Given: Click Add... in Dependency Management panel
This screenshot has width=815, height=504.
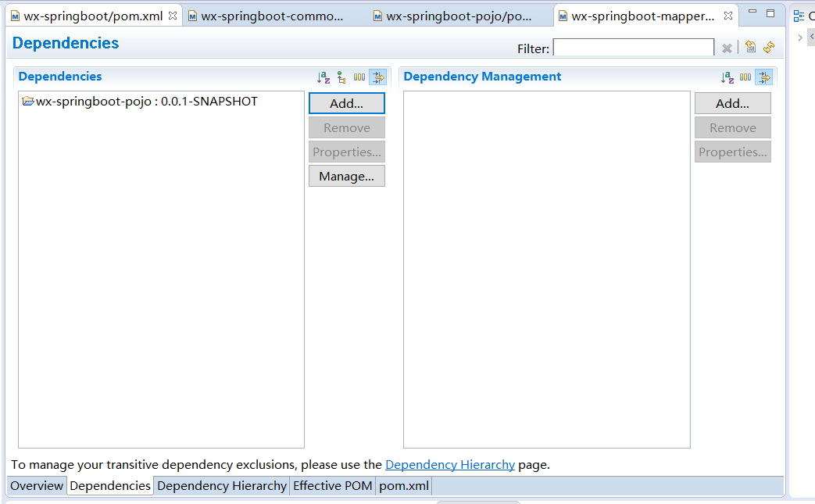Looking at the screenshot, I should [x=733, y=103].
